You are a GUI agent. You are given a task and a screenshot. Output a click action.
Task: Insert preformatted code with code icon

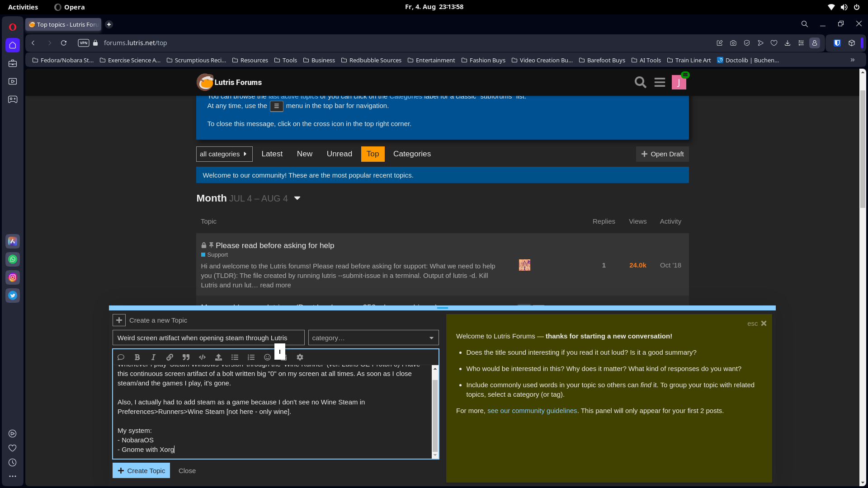[202, 357]
